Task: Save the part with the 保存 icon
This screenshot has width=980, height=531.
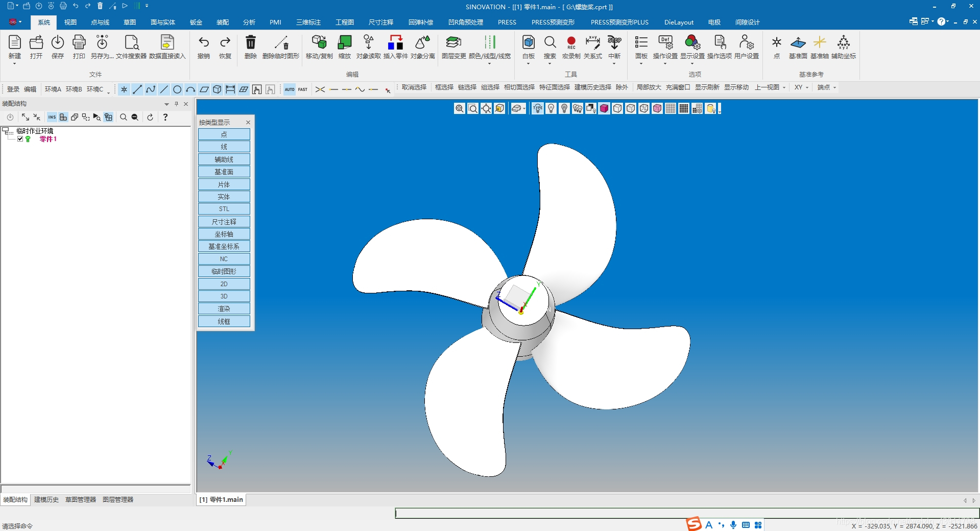Action: 58,42
